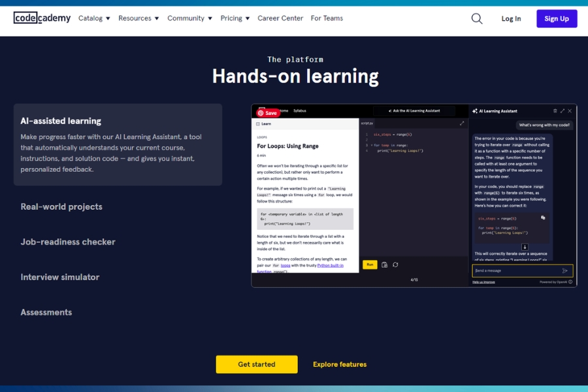
Task: Open the For Teams page
Action: coord(327,18)
